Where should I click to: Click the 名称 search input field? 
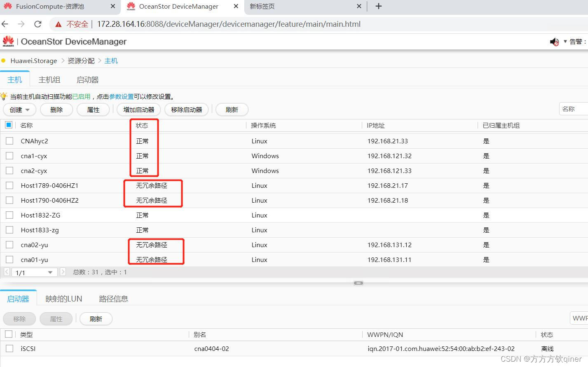tap(574, 109)
